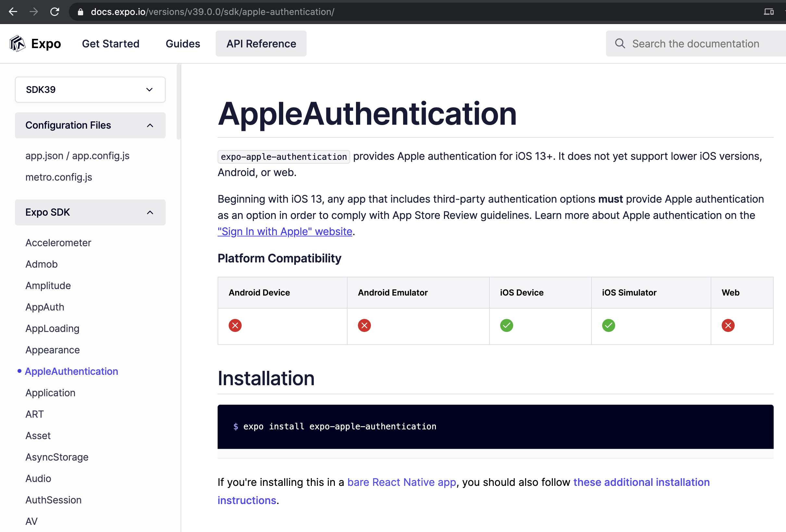Screen dimensions: 786x532
Task: Click the AppleAuthentication page heading
Action: click(x=367, y=114)
